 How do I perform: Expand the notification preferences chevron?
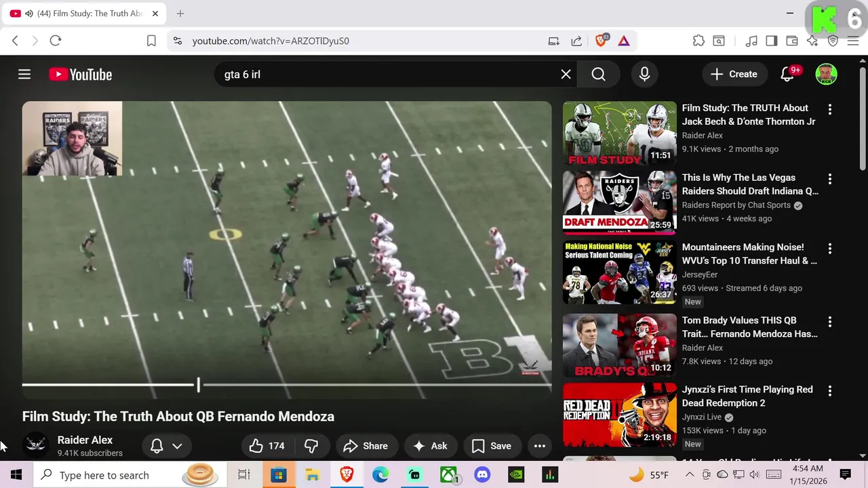point(177,446)
